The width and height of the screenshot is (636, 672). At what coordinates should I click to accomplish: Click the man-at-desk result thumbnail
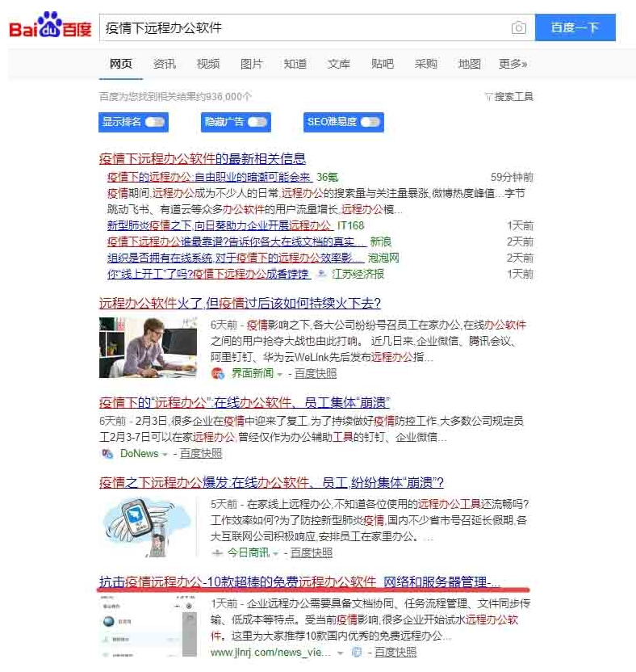[148, 347]
